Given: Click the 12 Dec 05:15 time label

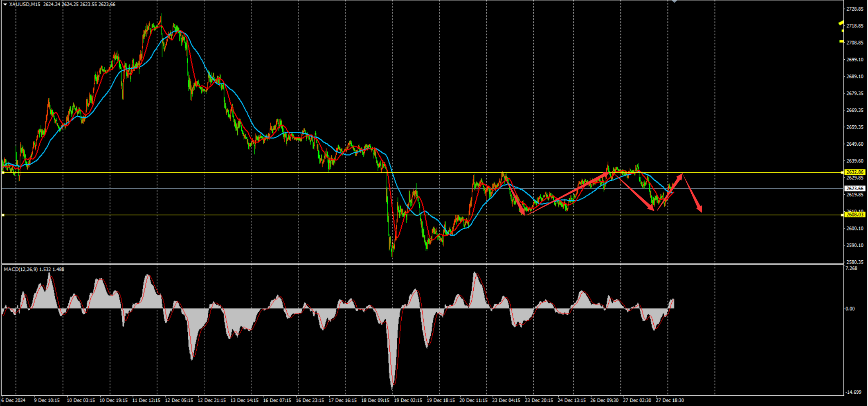Looking at the screenshot, I should [x=179, y=400].
